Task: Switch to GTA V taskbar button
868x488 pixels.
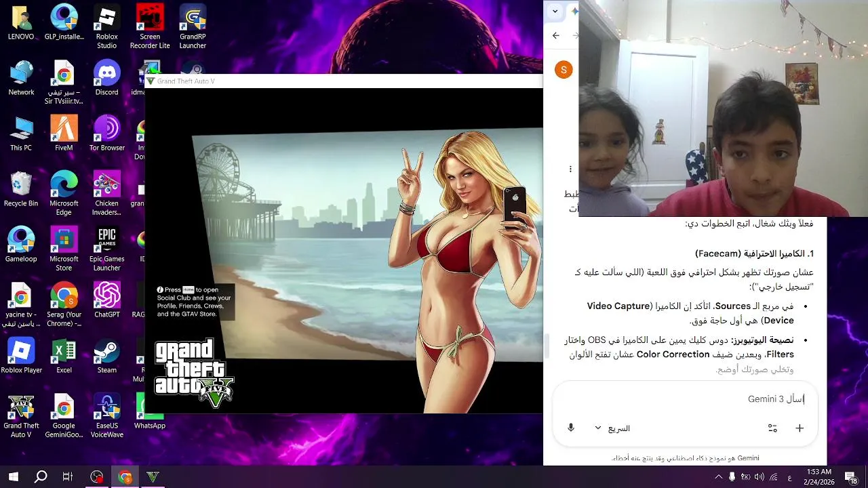Action: [153, 477]
